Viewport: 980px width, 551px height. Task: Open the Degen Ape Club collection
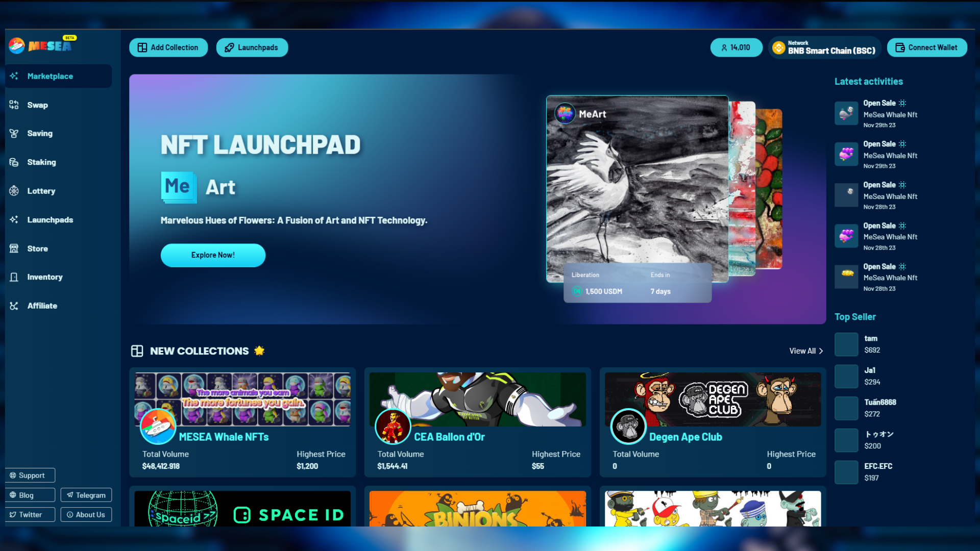point(685,437)
